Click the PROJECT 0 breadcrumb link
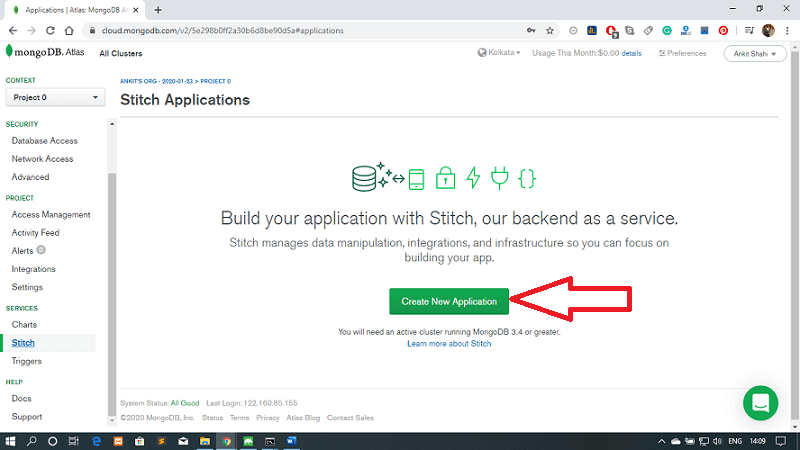 (215, 81)
